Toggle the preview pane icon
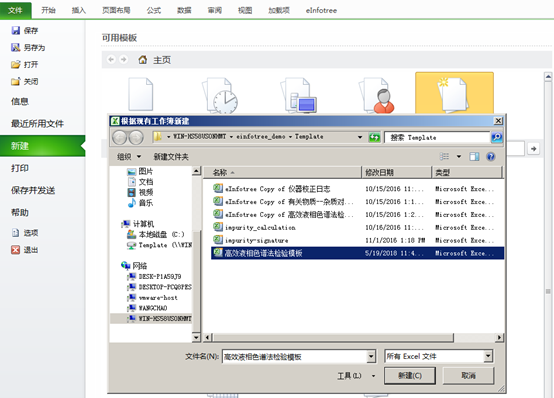Image resolution: width=554 pixels, height=398 pixels. coord(474,156)
